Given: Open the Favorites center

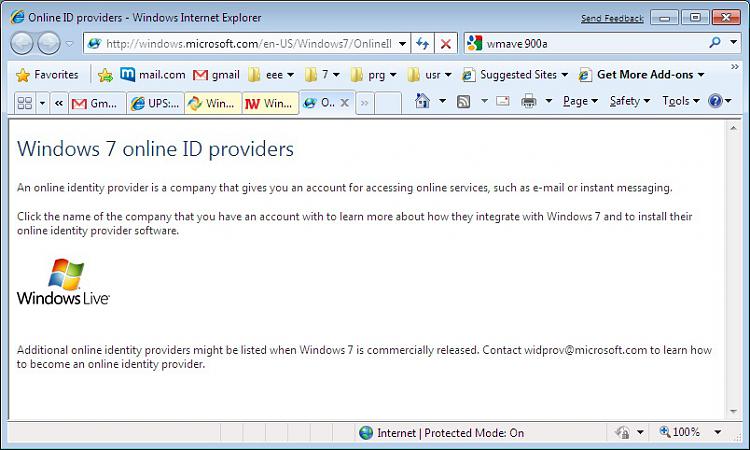Looking at the screenshot, I should pyautogui.click(x=47, y=75).
